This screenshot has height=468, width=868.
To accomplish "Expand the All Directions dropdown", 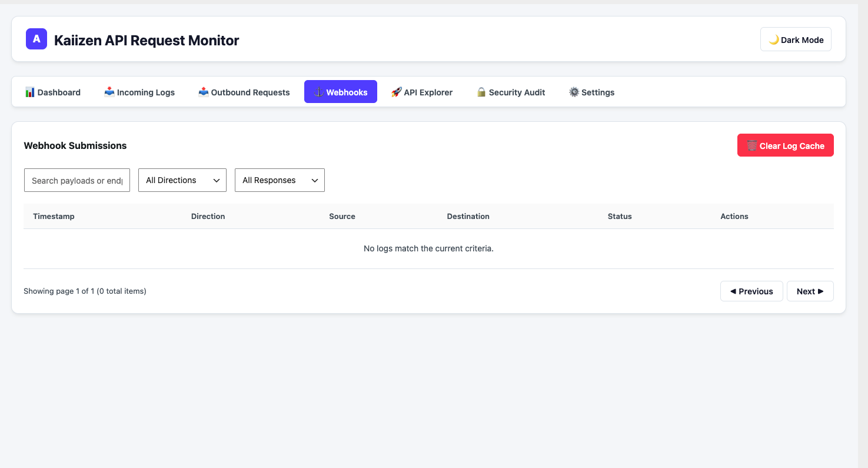I will tap(182, 180).
